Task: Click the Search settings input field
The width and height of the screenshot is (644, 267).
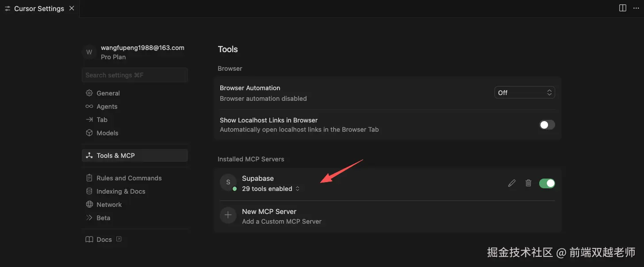Action: click(134, 75)
